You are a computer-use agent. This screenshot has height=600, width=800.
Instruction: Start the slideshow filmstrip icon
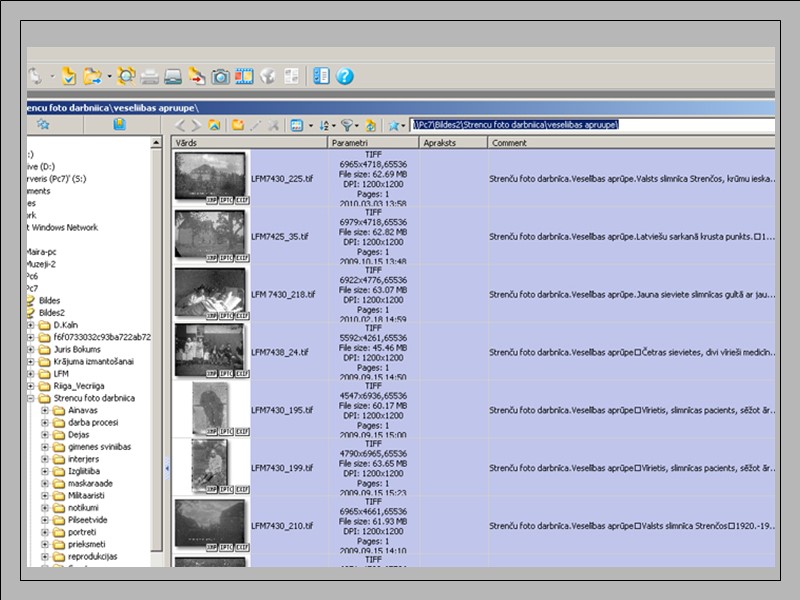(243, 76)
